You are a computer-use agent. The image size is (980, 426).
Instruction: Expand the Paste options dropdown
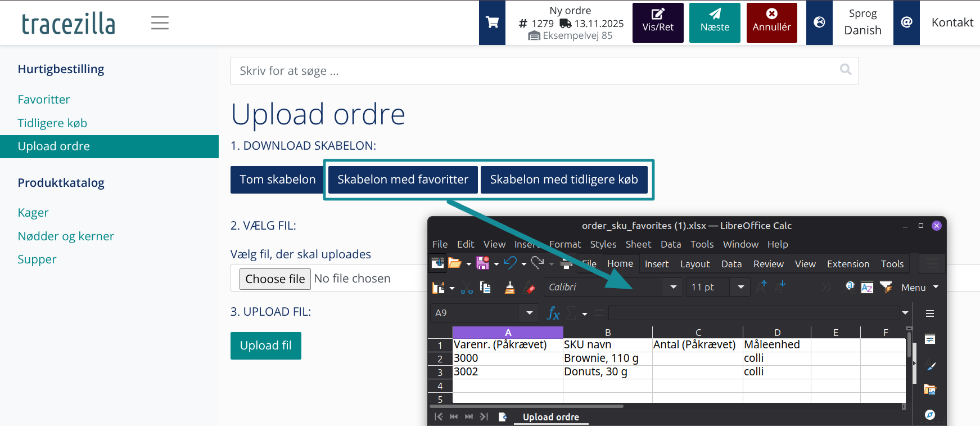pyautogui.click(x=452, y=288)
